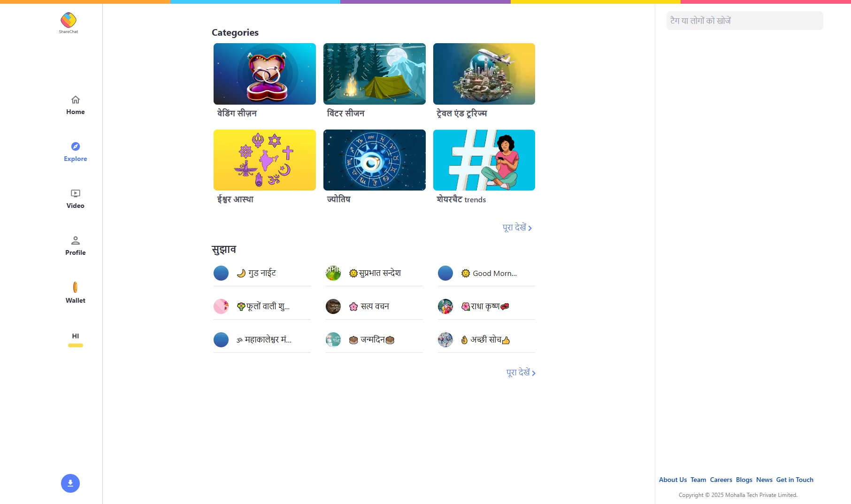Switch to the Video tab
Screen dimensions: 851x504
coord(75,199)
